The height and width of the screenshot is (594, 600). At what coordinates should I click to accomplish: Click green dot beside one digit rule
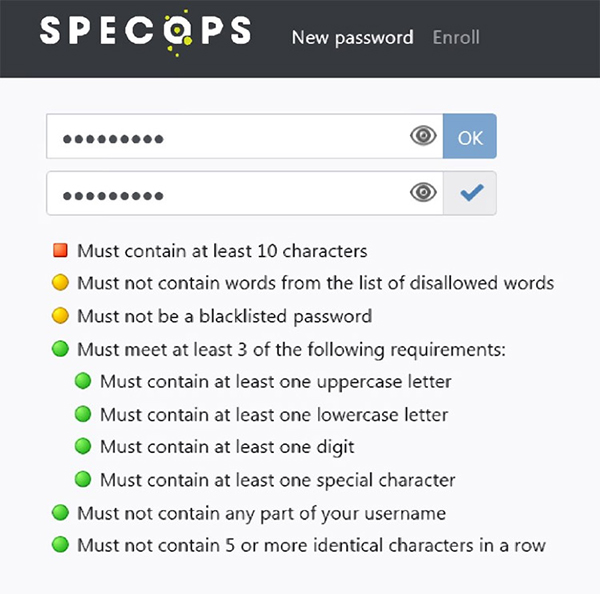(x=83, y=447)
